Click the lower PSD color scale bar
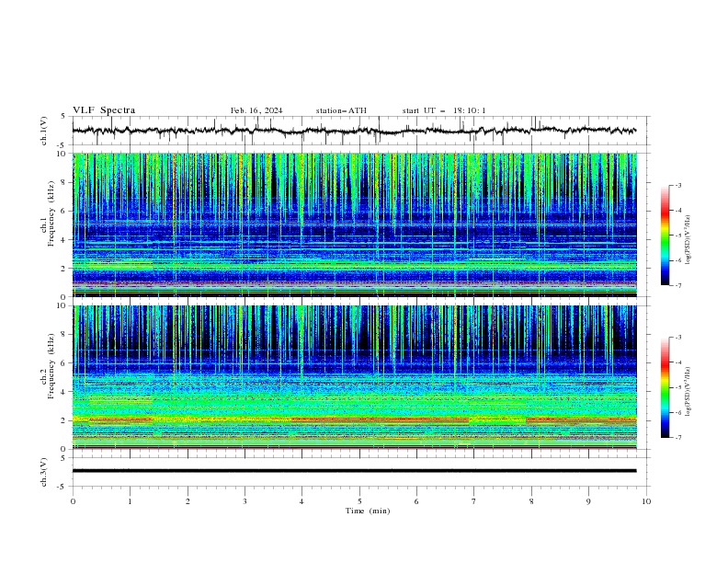This screenshot has height=563, width=728. (665, 387)
